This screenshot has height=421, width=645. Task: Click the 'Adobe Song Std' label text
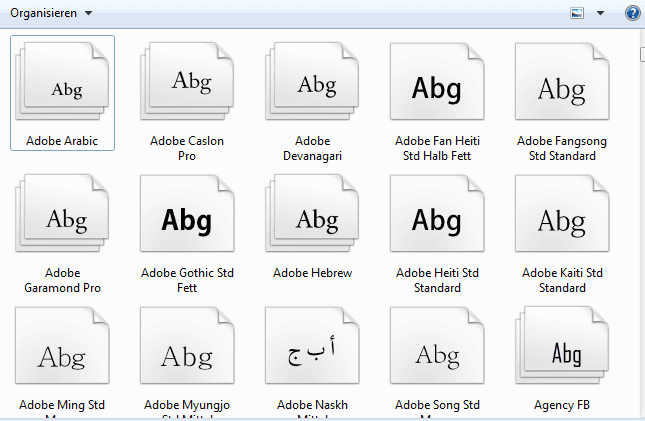(437, 405)
